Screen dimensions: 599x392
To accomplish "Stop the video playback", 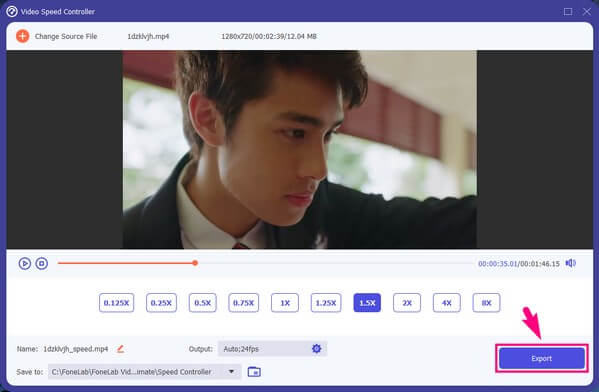I will pos(42,264).
